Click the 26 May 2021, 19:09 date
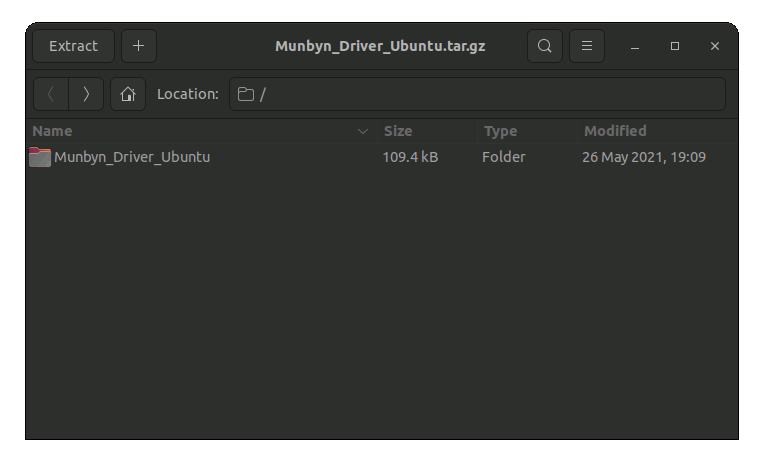Viewport: 764px width, 468px height. pos(644,157)
